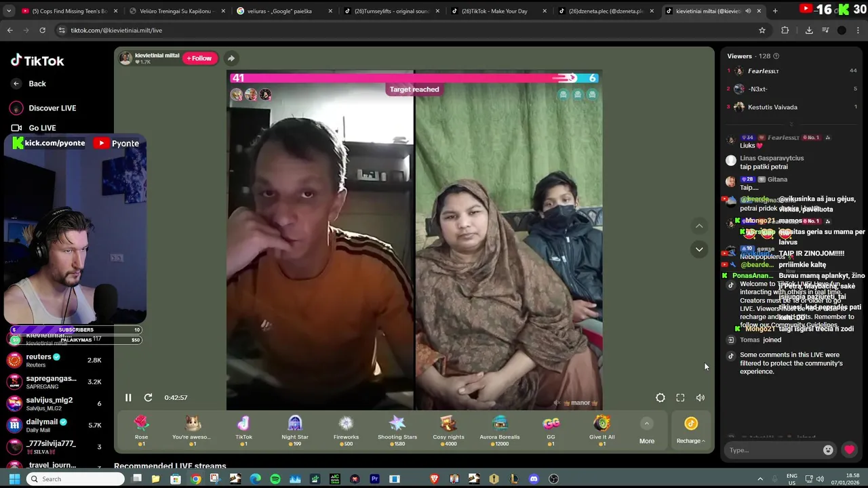The image size is (868, 488).
Task: Send the You're awesome gift
Action: click(x=193, y=430)
